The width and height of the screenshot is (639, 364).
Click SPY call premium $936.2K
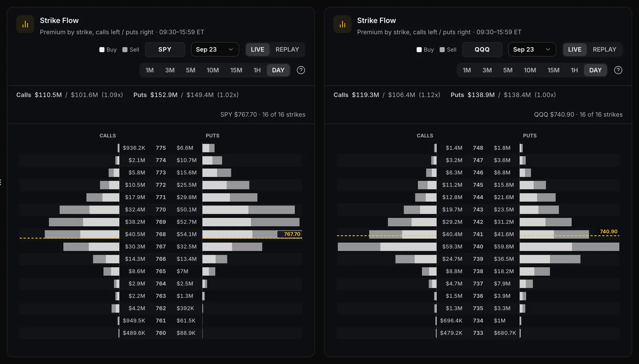click(x=134, y=148)
